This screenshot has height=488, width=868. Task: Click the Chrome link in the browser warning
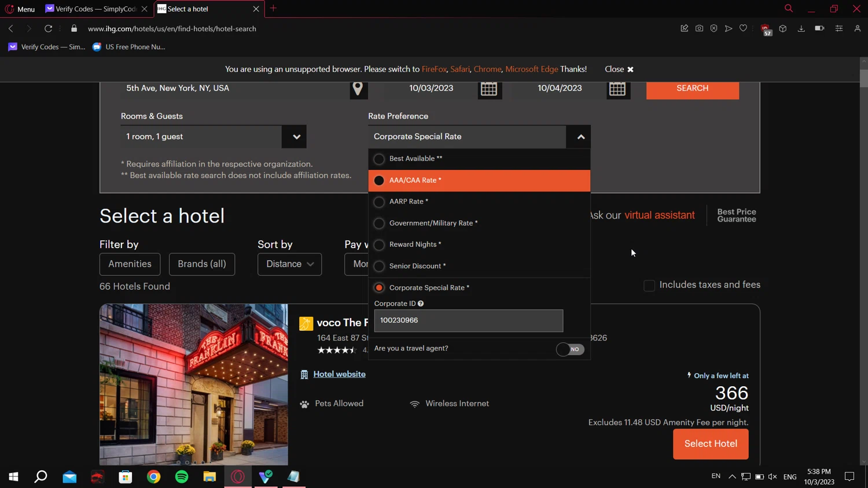pyautogui.click(x=487, y=69)
